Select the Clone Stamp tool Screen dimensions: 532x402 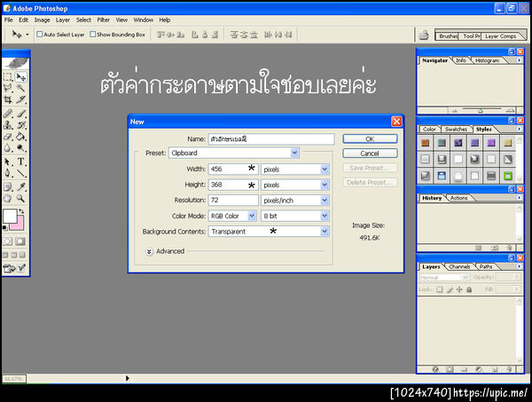pos(8,125)
